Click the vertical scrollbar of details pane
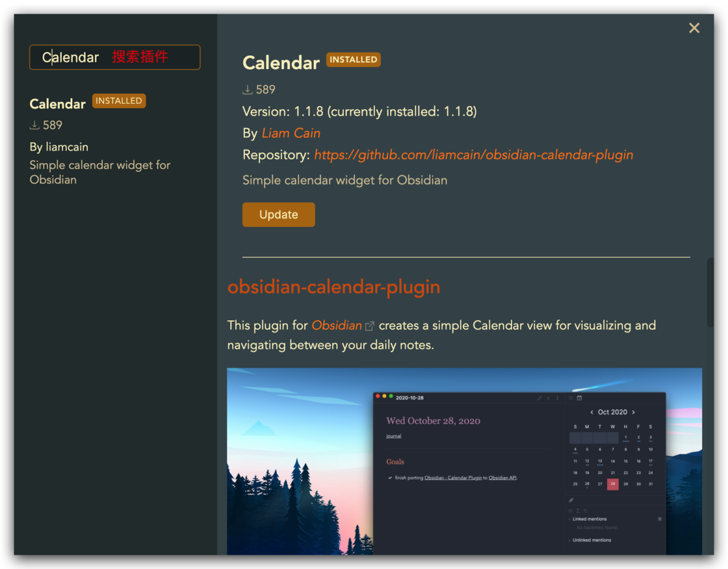This screenshot has height=569, width=728. pyautogui.click(x=710, y=292)
